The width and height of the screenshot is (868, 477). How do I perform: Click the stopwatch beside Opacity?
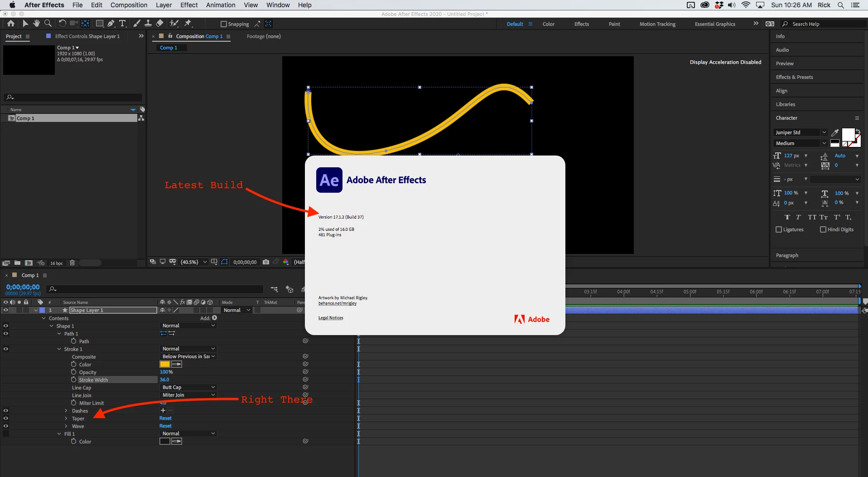pos(74,372)
